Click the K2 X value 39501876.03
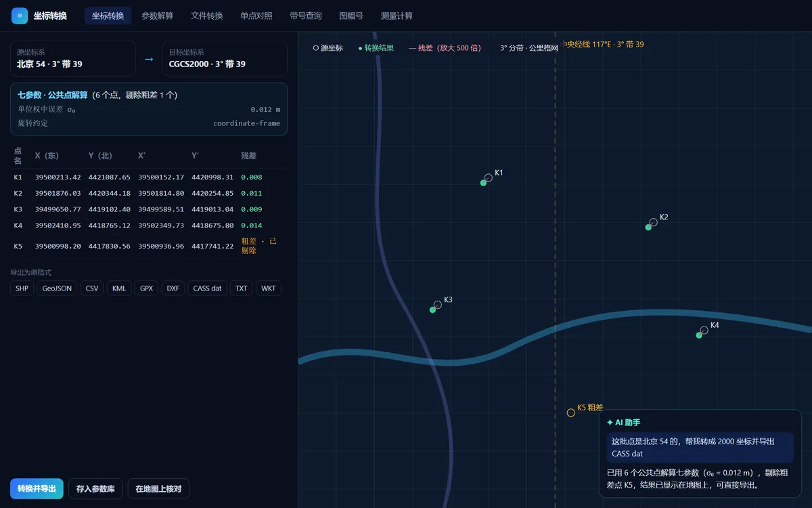This screenshot has height=508, width=812. 58,194
